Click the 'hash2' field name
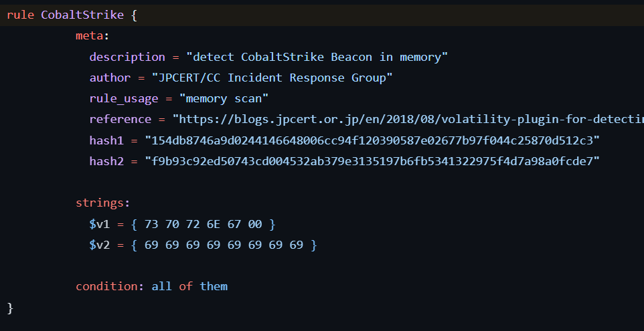644x331 pixels. (x=106, y=161)
